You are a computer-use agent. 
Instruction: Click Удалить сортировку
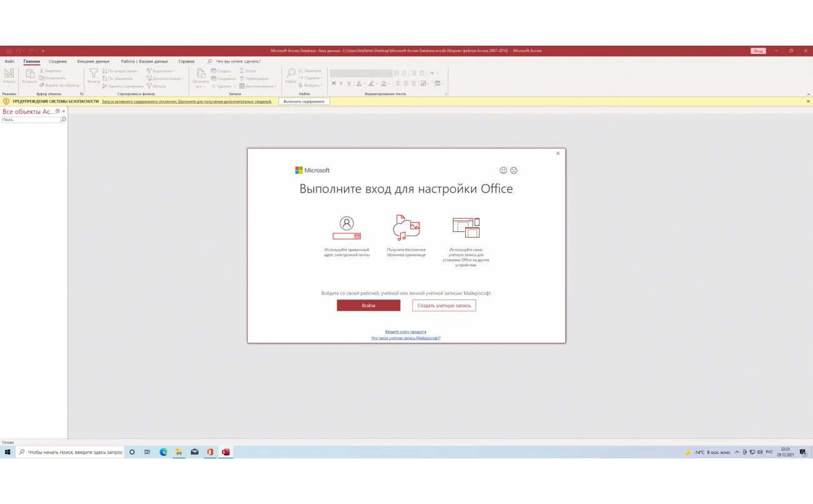coord(123,86)
